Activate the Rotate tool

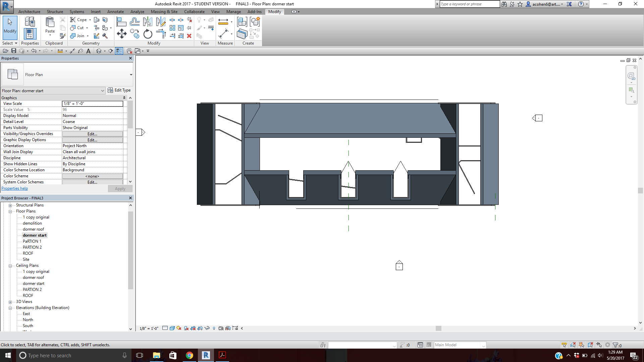(148, 34)
